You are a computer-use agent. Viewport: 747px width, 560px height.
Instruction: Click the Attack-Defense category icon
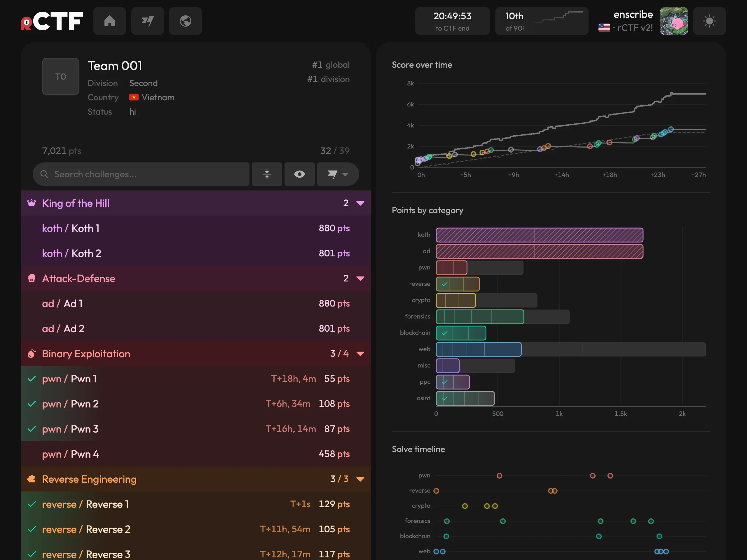[32, 278]
